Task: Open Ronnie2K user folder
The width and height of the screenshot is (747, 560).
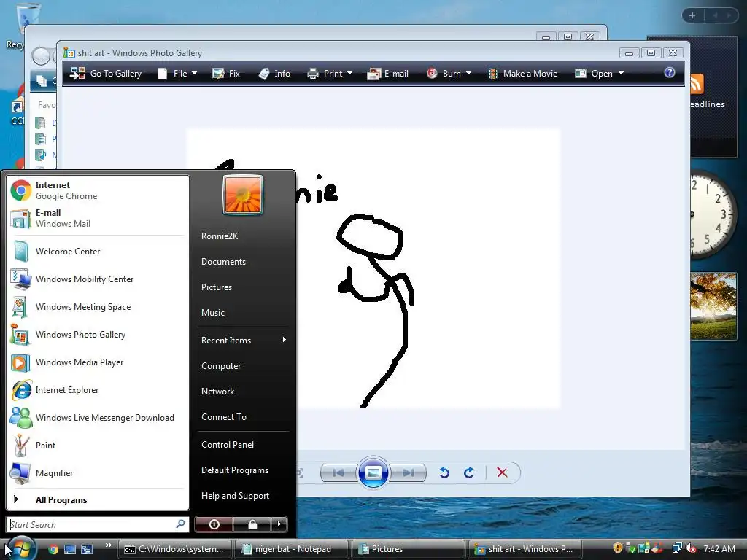Action: (243, 236)
